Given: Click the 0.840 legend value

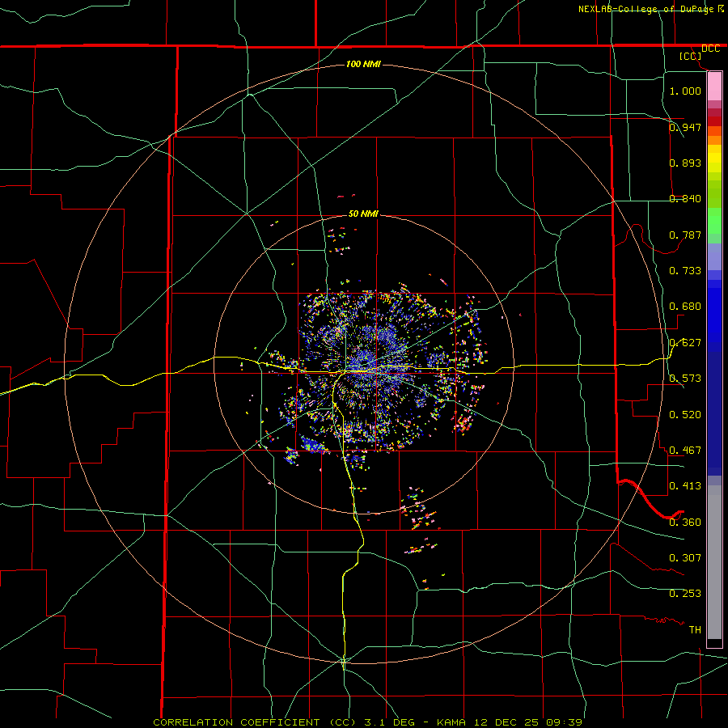Looking at the screenshot, I should click(685, 199).
